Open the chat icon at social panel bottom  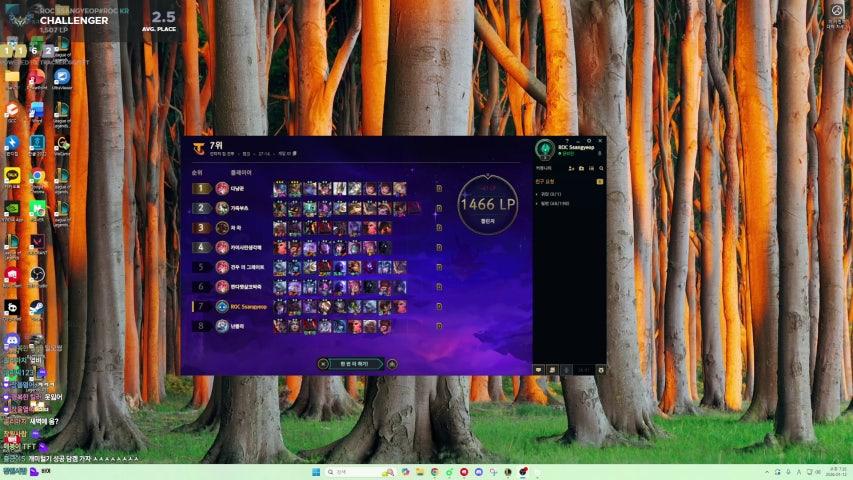(539, 369)
